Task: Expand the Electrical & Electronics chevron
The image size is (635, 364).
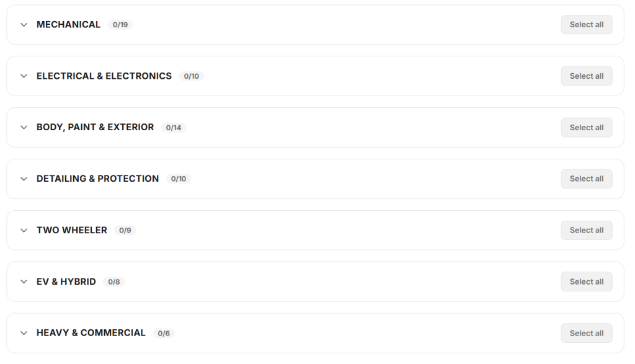Action: click(24, 76)
